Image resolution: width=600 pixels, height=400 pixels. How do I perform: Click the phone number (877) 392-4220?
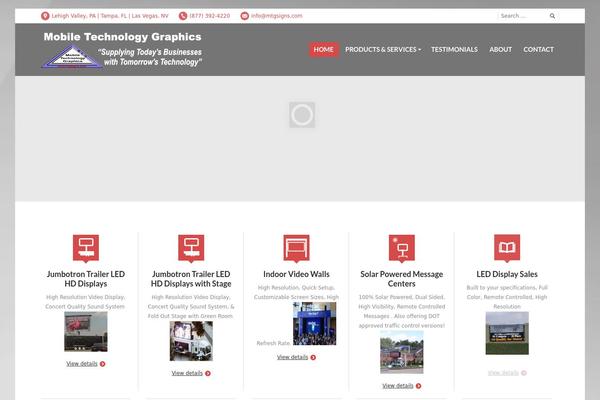pos(210,16)
